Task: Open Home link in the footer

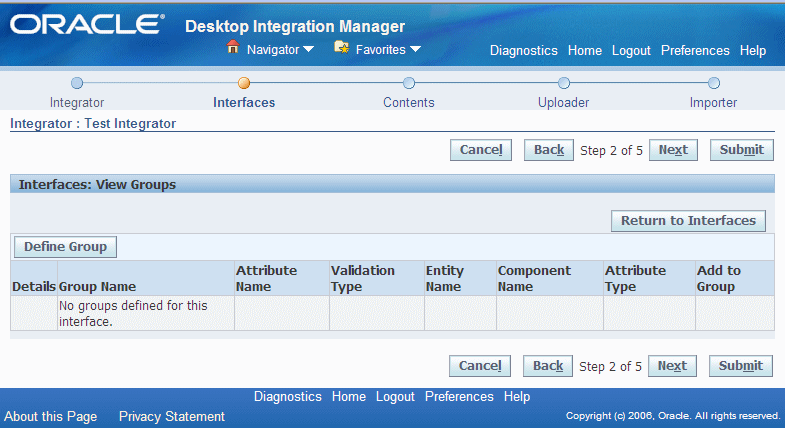Action: (349, 396)
